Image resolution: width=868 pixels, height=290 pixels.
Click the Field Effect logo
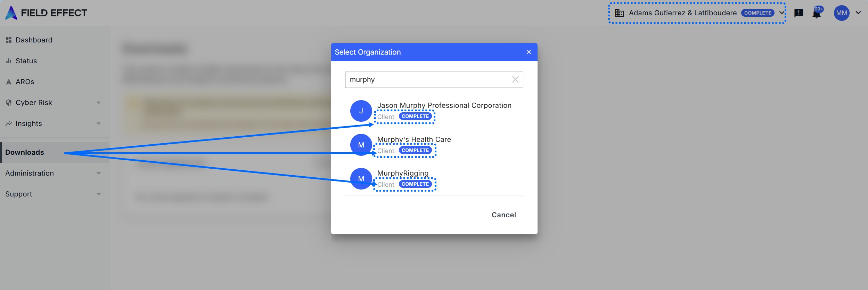tap(46, 13)
